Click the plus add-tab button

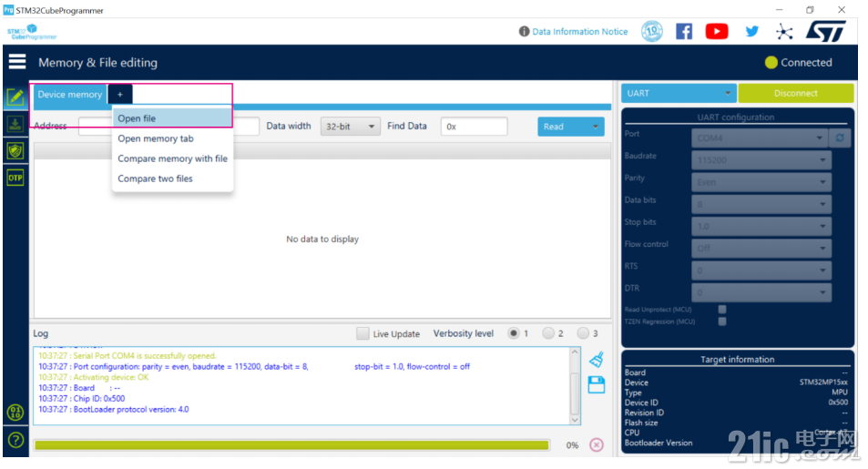pyautogui.click(x=119, y=94)
